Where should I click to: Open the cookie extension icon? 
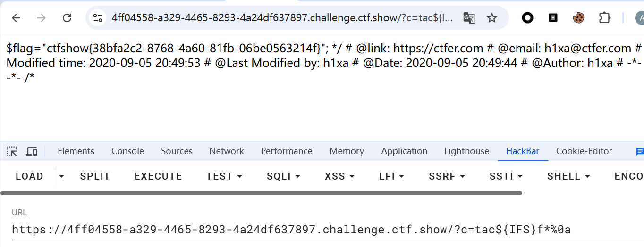578,18
